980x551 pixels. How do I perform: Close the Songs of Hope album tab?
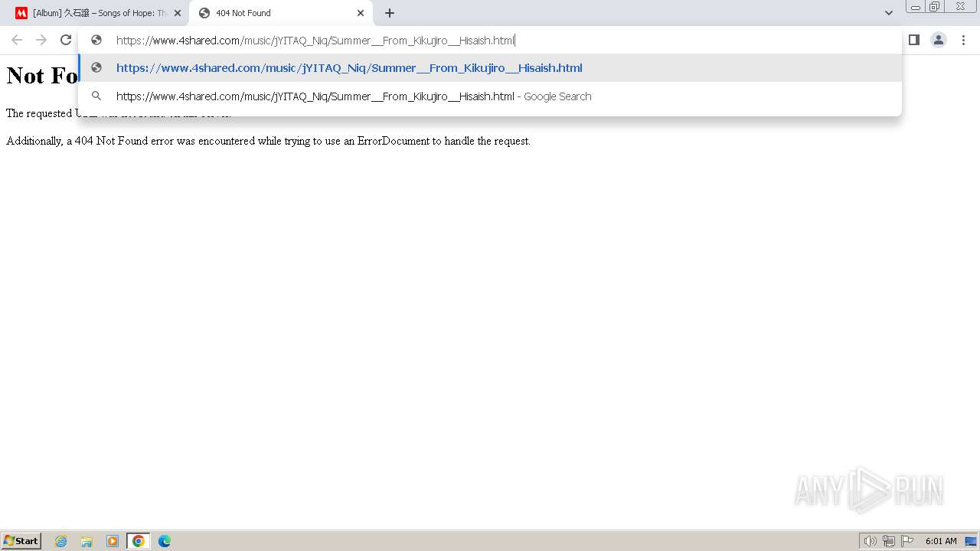click(178, 13)
